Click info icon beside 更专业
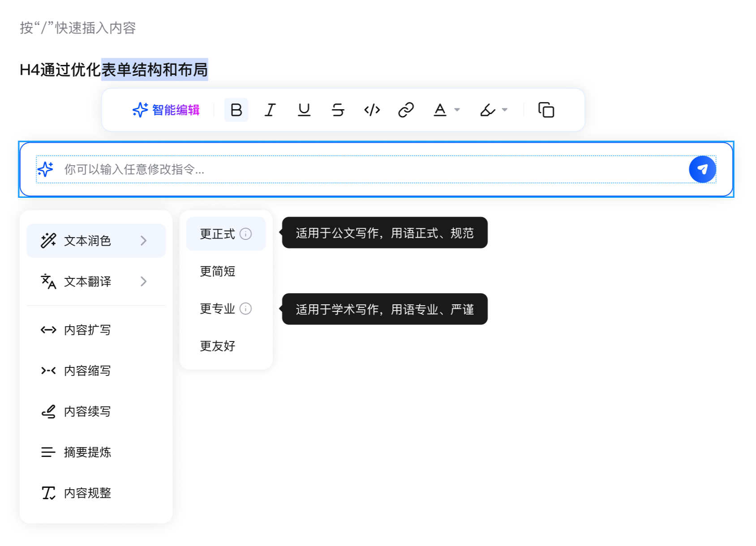756x546 pixels. [x=246, y=309]
